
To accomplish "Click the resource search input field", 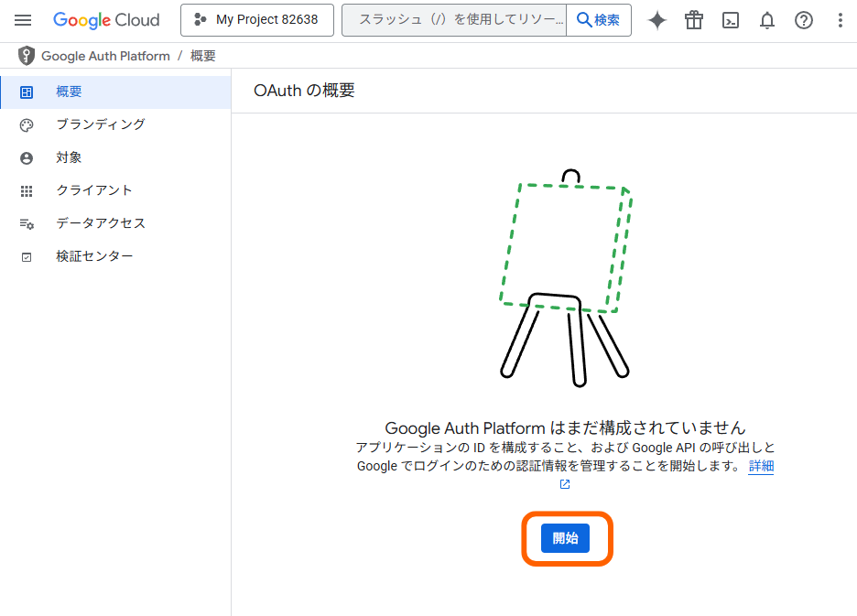I will (454, 20).
